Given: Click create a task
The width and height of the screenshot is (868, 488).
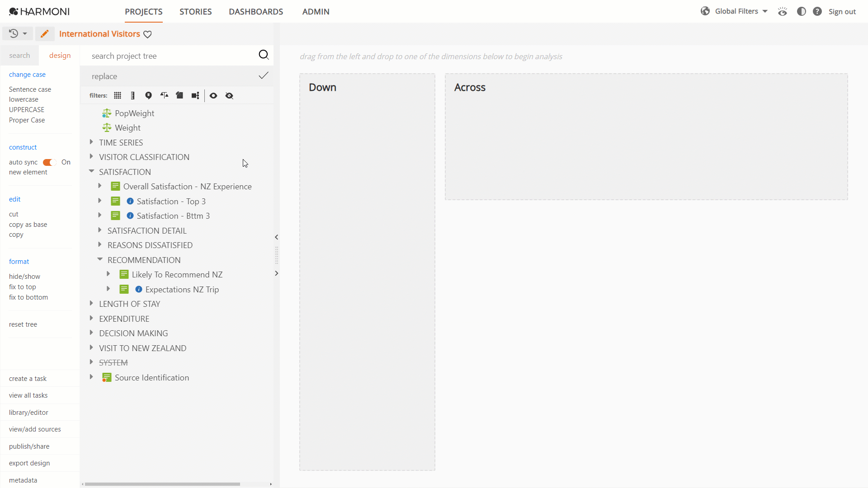Looking at the screenshot, I should coord(28,379).
